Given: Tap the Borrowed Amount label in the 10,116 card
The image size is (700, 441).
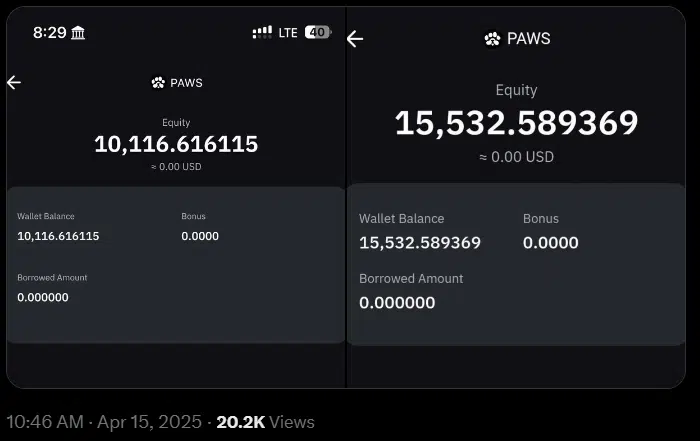Looking at the screenshot, I should [x=52, y=277].
